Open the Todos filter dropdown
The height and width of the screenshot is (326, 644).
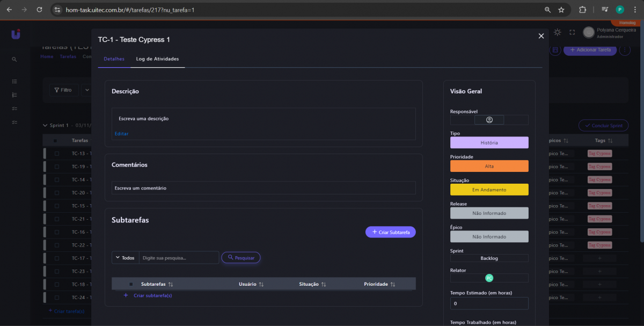pos(125,258)
